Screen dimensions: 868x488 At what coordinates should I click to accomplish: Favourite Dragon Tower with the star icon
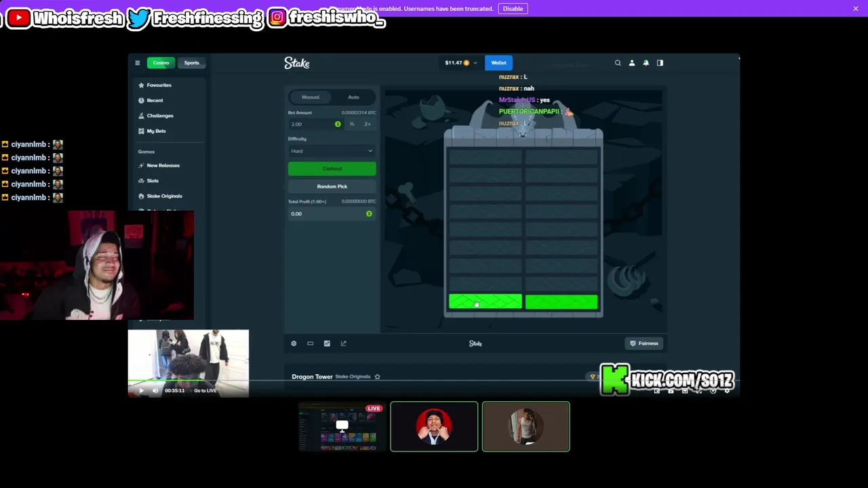pos(378,377)
